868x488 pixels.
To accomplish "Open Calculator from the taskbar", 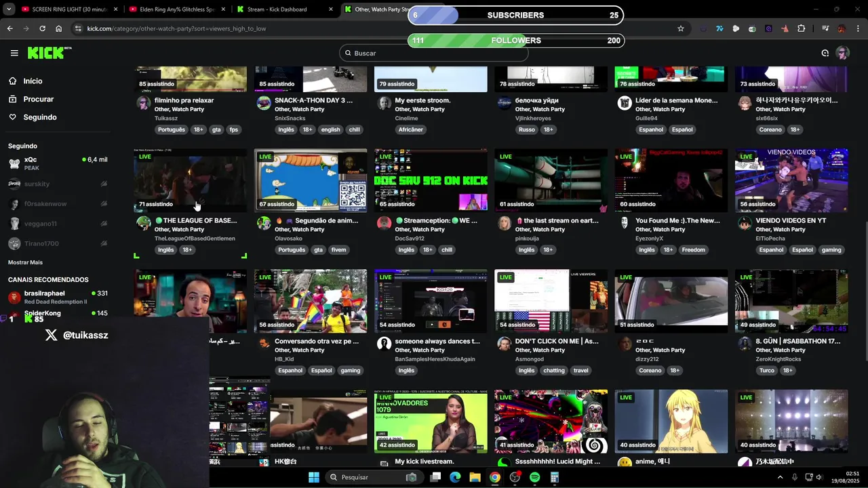I will click(x=554, y=477).
